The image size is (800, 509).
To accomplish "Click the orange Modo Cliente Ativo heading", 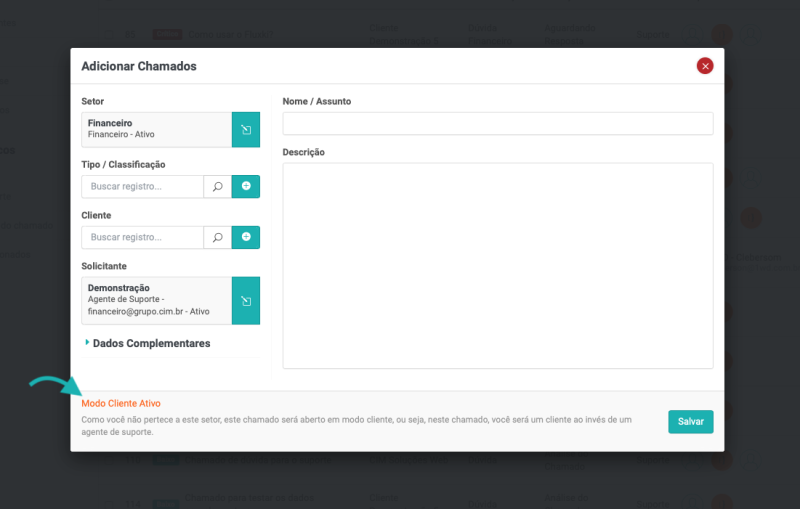I will coord(121,403).
